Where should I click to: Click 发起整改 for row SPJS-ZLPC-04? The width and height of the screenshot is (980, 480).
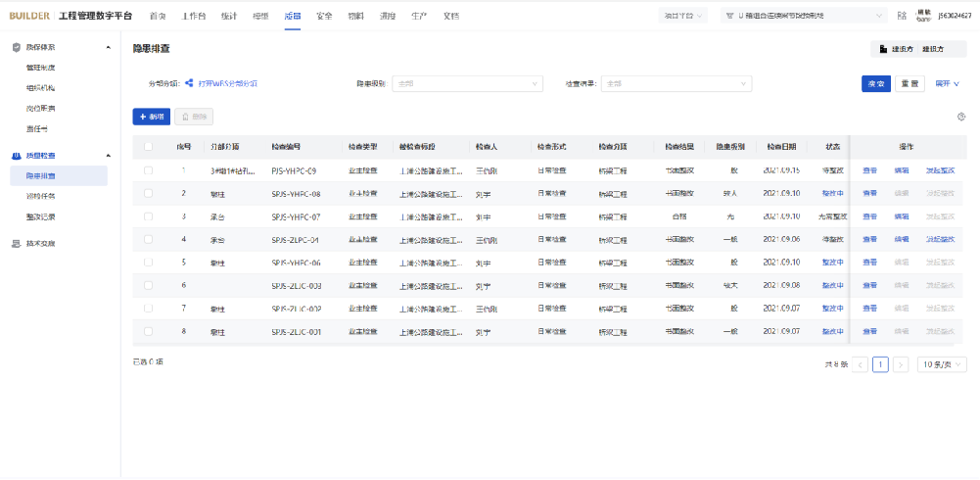coord(940,240)
